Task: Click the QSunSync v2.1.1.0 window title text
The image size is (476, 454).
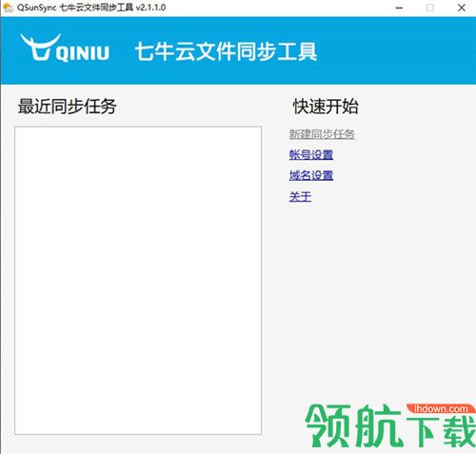Action: coord(91,8)
